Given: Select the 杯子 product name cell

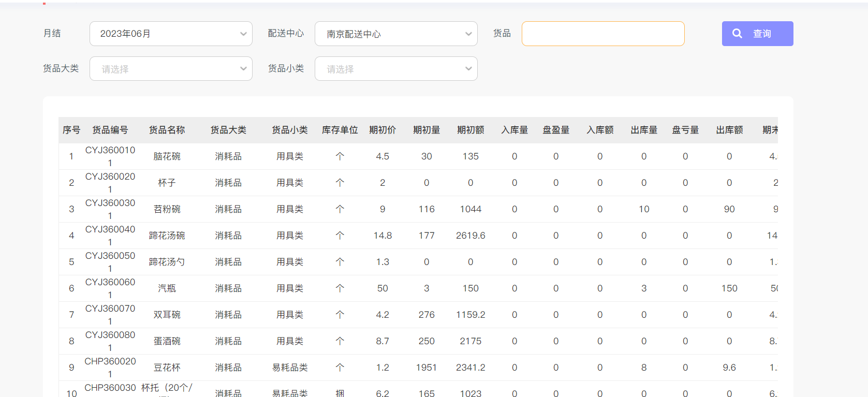Looking at the screenshot, I should click(x=167, y=183).
